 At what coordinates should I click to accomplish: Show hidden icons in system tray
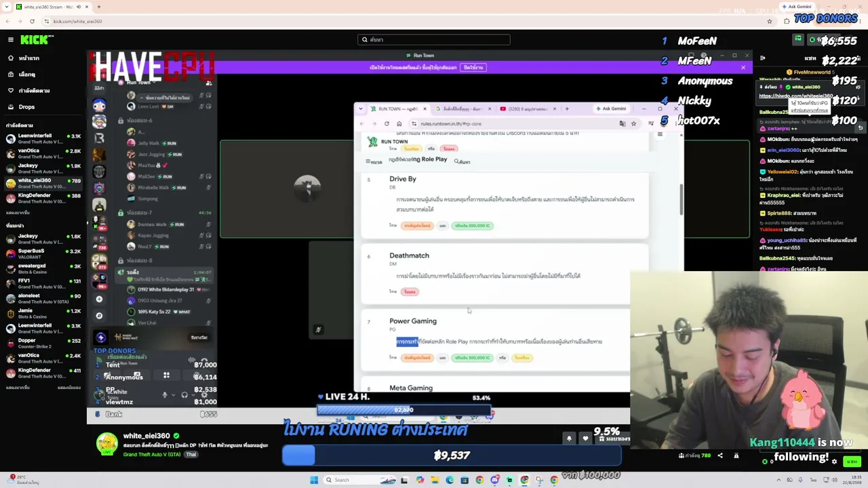click(779, 480)
